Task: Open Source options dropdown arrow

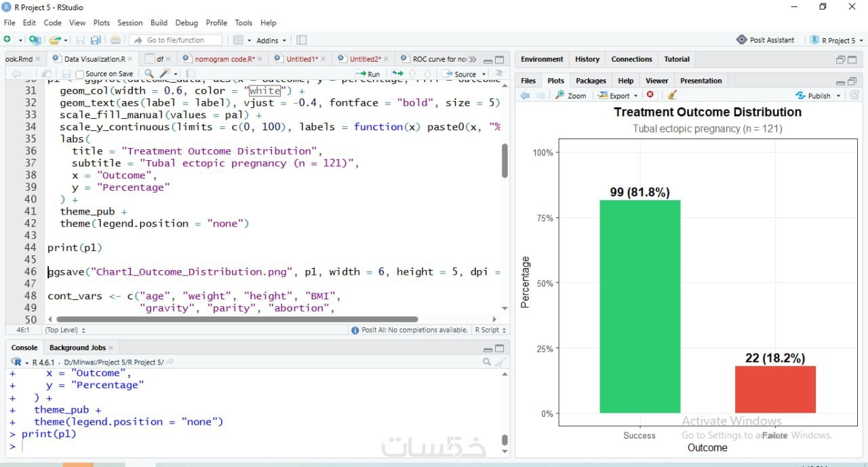Action: click(484, 74)
